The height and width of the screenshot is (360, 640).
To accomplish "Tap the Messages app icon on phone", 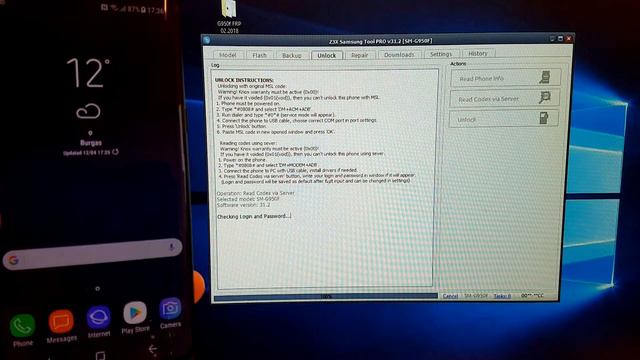I will pyautogui.click(x=61, y=322).
